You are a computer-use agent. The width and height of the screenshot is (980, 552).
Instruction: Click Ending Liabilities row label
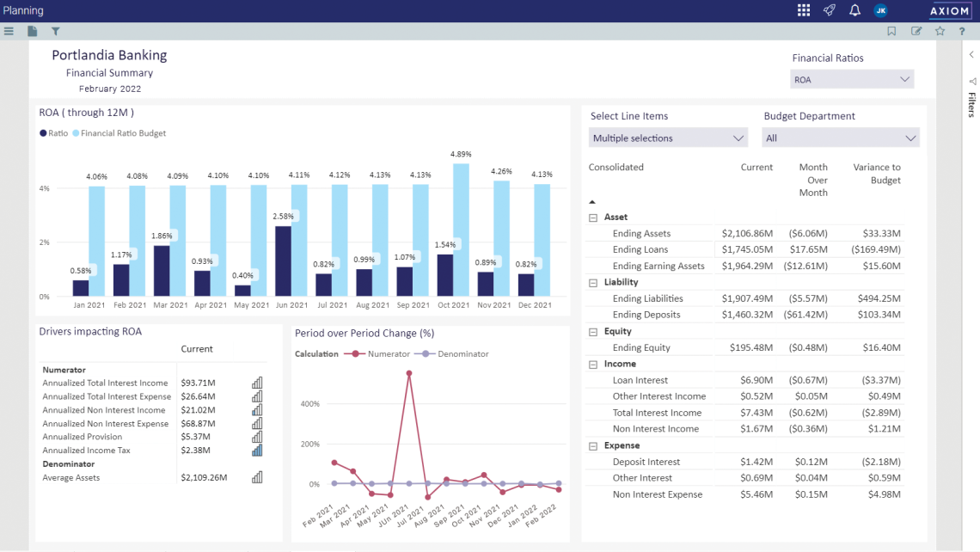pyautogui.click(x=647, y=299)
